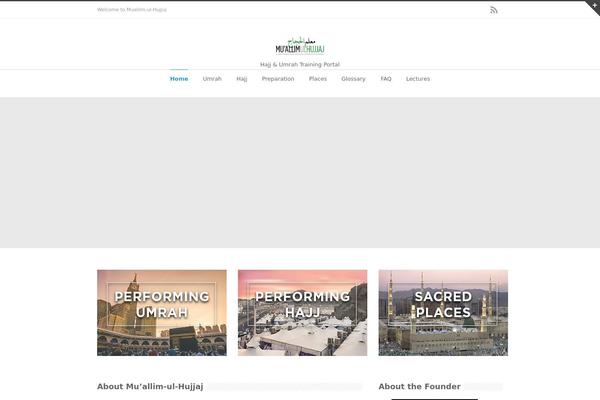Click the About the Founder heading
The width and height of the screenshot is (600, 400).
(x=419, y=386)
